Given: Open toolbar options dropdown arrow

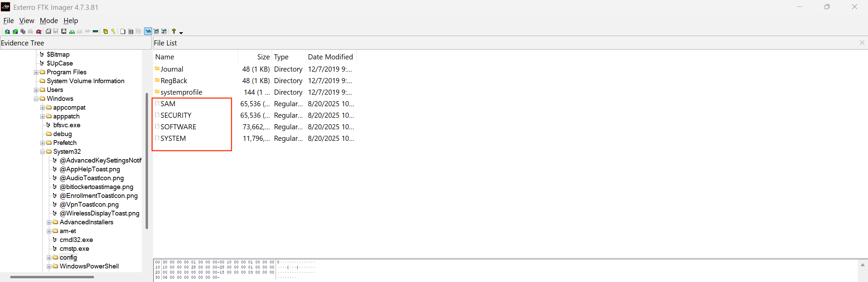Looking at the screenshot, I should click(181, 33).
